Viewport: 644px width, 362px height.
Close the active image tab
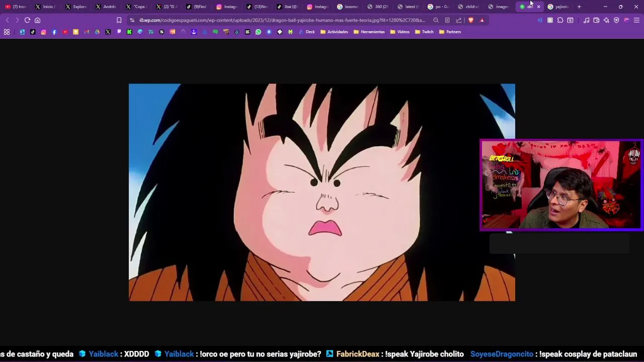click(x=538, y=7)
